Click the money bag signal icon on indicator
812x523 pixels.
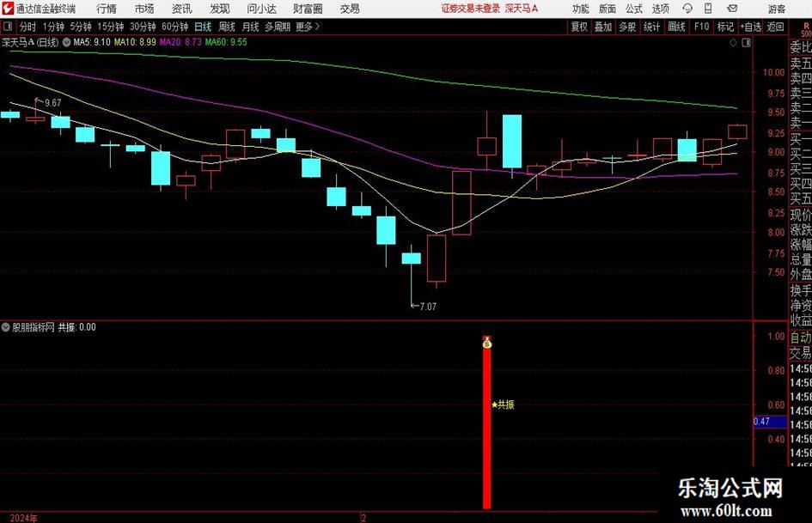tap(487, 343)
